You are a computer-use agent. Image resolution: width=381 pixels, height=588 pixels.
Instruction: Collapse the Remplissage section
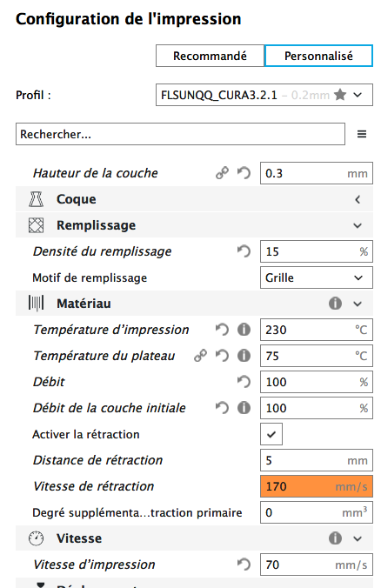[194, 225]
